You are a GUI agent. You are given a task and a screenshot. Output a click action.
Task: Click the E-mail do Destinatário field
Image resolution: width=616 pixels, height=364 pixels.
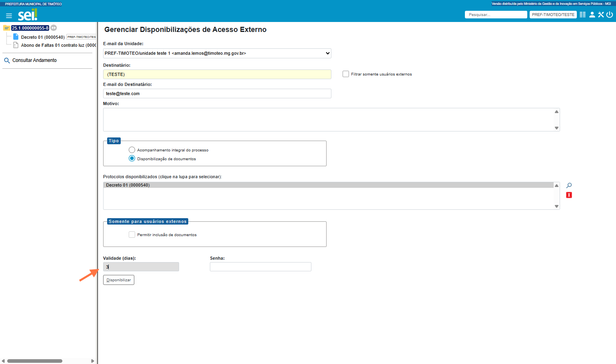click(217, 93)
